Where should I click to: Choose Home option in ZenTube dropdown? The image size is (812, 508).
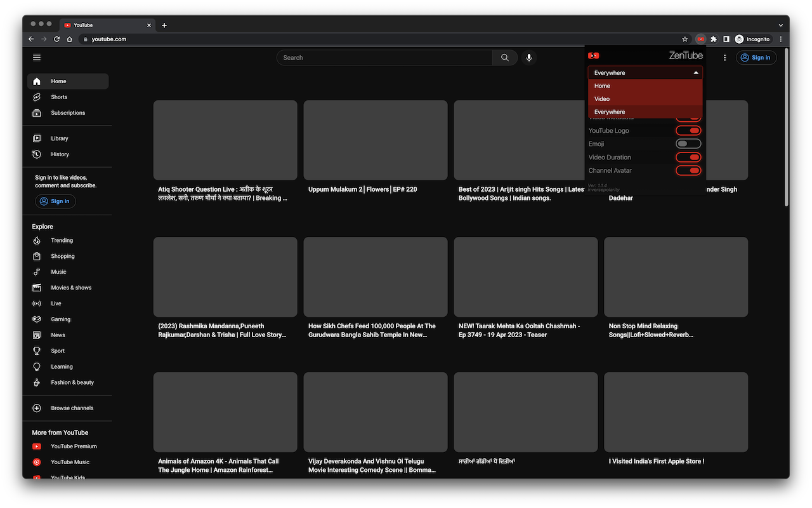point(645,86)
